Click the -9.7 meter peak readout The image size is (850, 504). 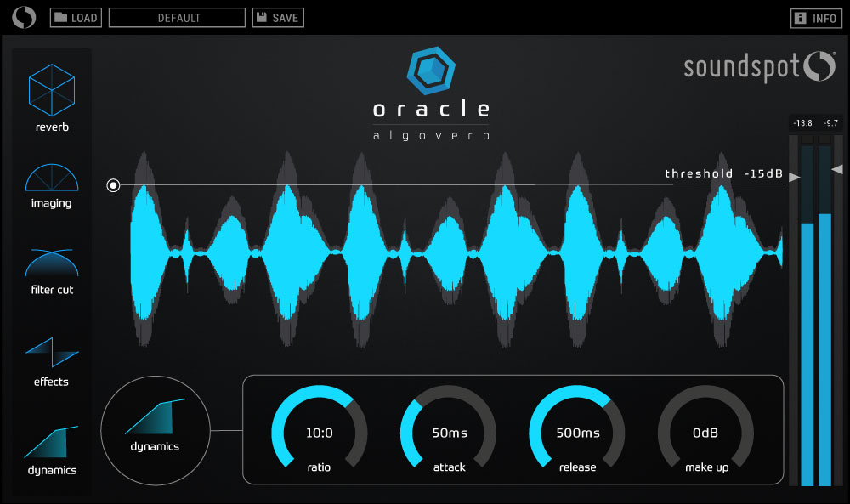tap(831, 123)
